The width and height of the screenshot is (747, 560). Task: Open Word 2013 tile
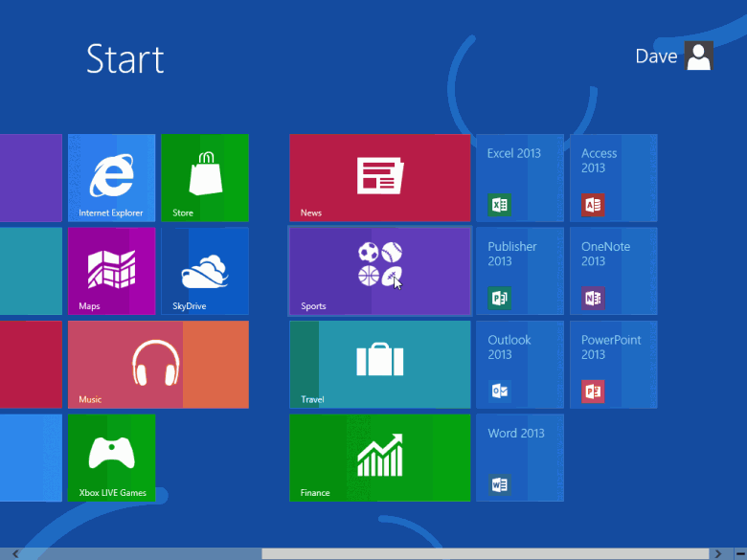(x=520, y=458)
